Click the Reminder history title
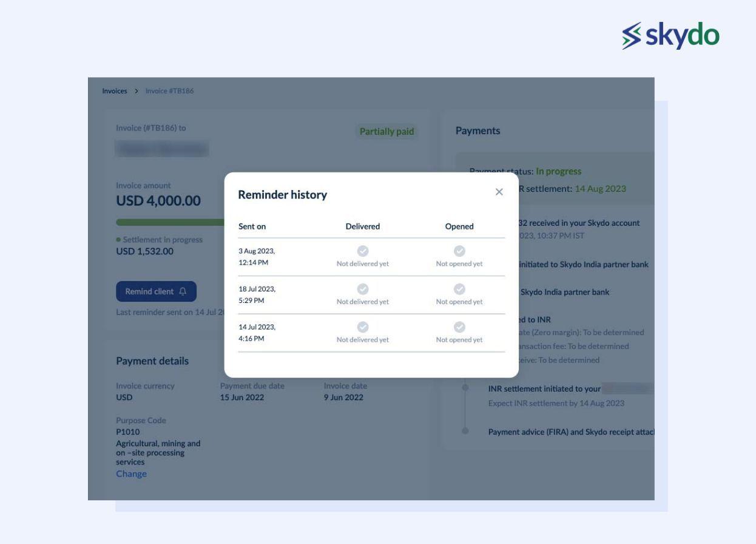The image size is (756, 544). pyautogui.click(x=283, y=195)
